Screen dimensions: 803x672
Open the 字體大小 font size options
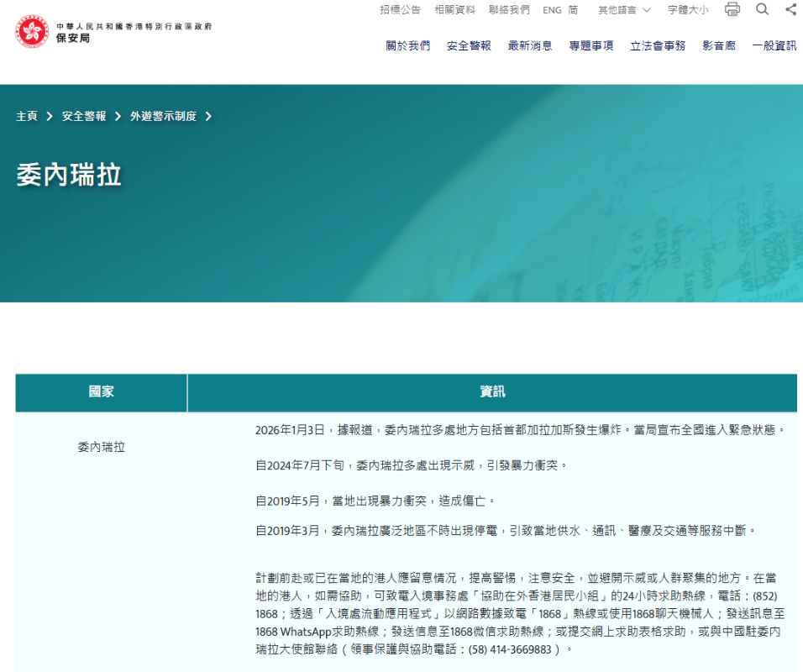(x=687, y=9)
